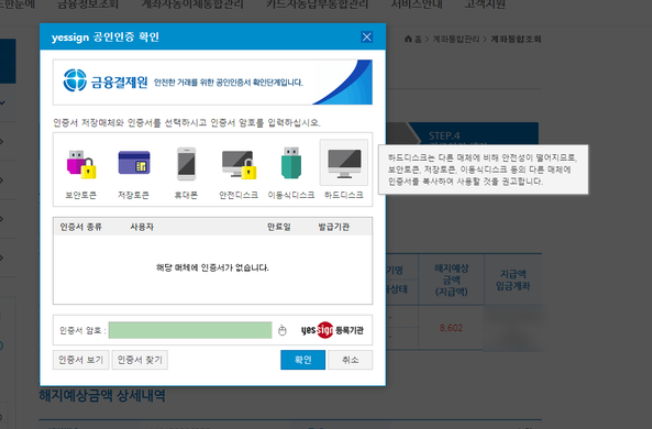Viewport: 652px width, 429px height.
Task: Open the virtual keyboard mouse icon
Action: (x=282, y=330)
